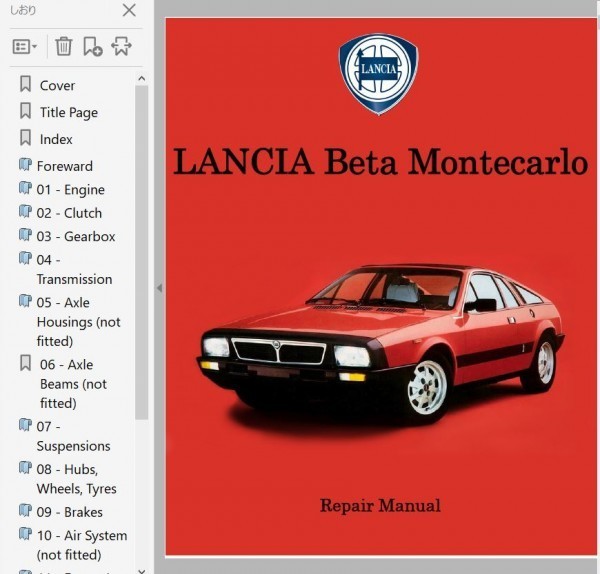Open 08 - Hubs, Wheels, Tyres bookmark
The width and height of the screenshot is (600, 574).
pyautogui.click(x=77, y=479)
